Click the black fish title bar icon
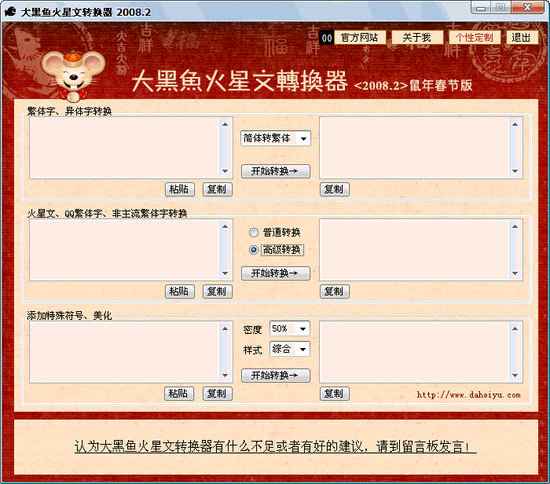550x484 pixels. (11, 12)
